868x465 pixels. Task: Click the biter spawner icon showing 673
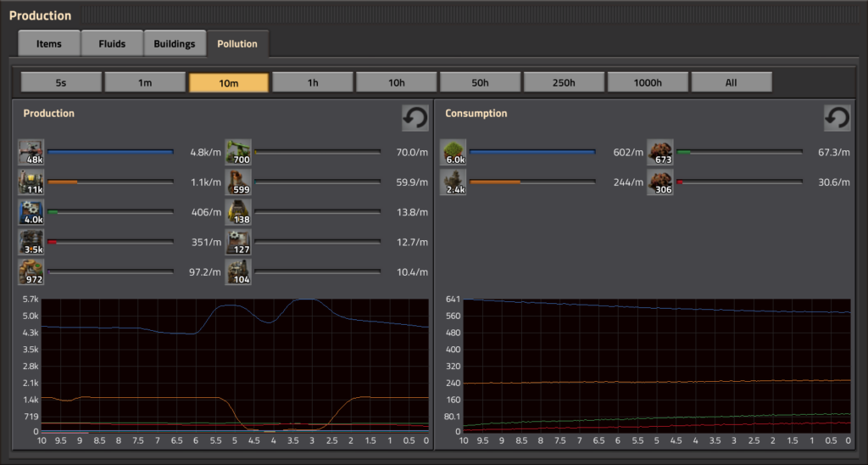659,153
